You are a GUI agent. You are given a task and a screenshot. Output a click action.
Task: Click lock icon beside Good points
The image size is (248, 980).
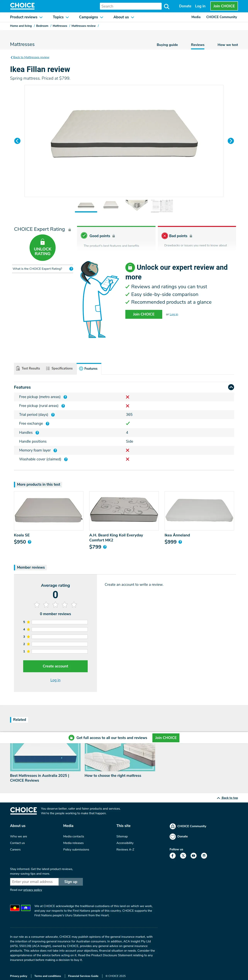[114, 236]
